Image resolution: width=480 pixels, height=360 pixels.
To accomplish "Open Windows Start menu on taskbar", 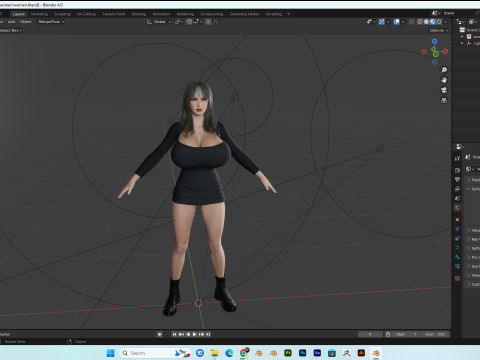I will coord(110,353).
